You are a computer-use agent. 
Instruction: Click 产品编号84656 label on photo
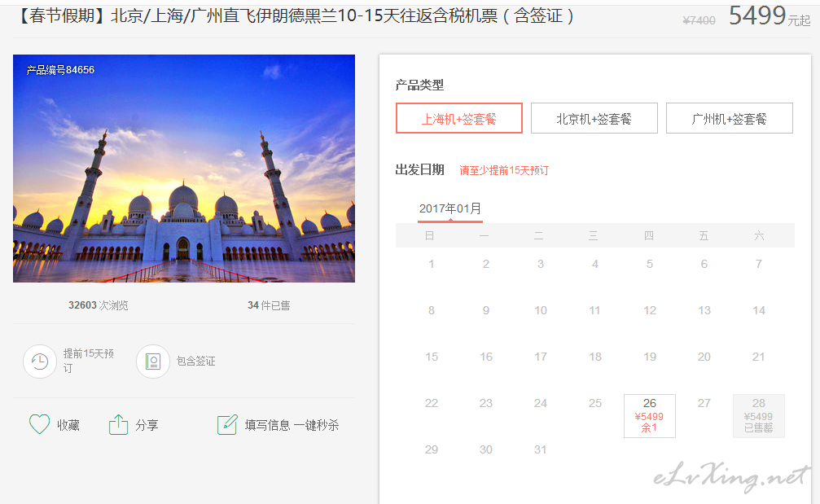[x=60, y=70]
